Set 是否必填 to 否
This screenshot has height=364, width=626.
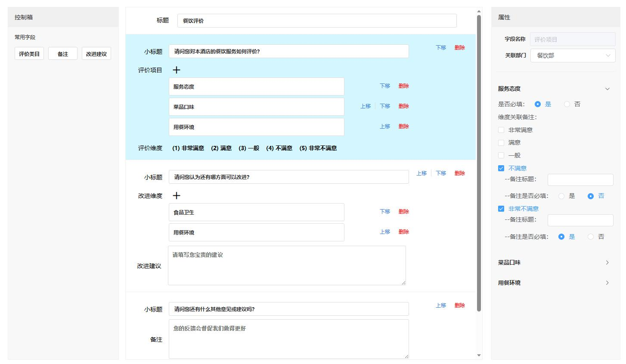coord(567,104)
